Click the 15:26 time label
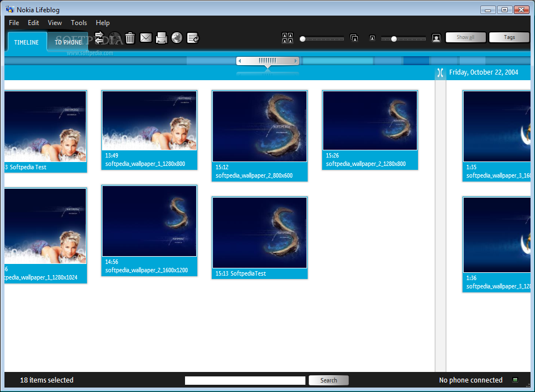Viewport: 535px width, 392px height. (332, 155)
